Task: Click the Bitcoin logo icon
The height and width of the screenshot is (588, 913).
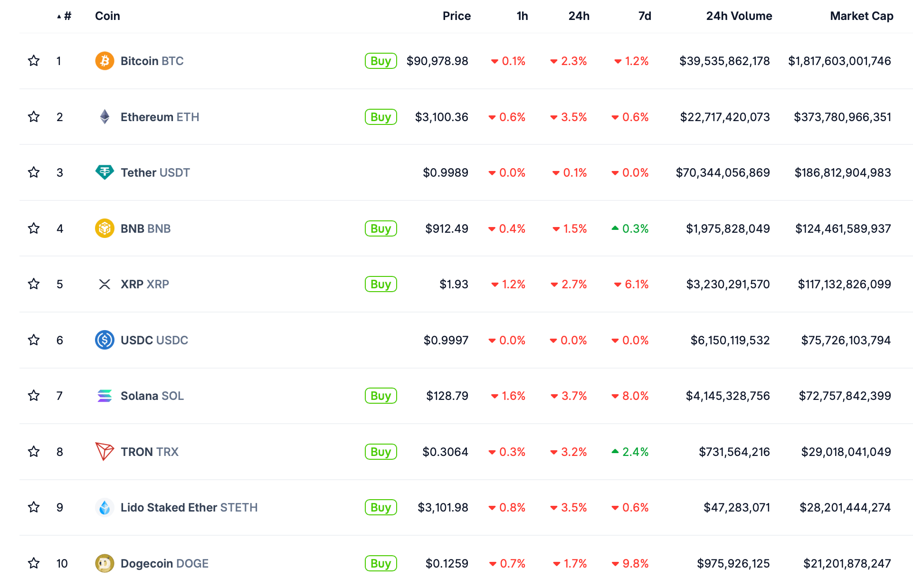Action: point(105,61)
